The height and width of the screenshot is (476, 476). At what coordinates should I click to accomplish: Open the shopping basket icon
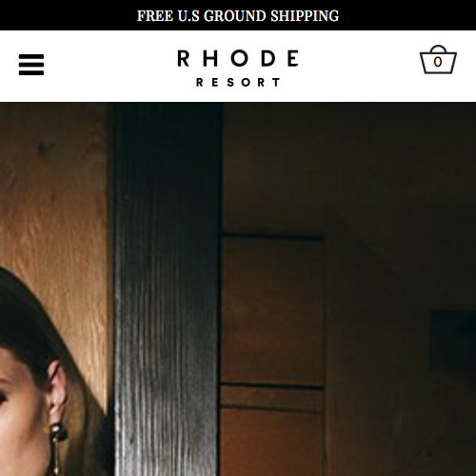point(438,60)
